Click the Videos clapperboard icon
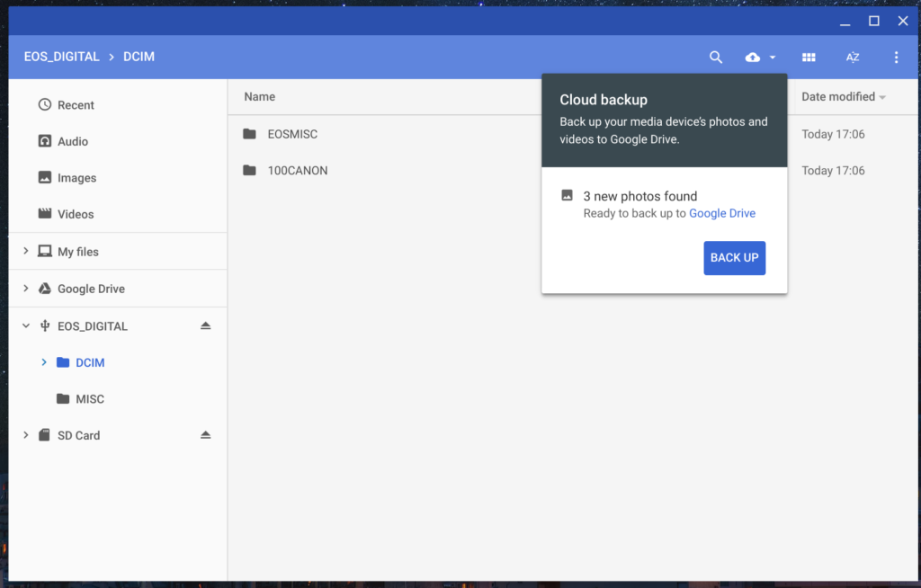Screen dimensions: 921x588 (45, 213)
